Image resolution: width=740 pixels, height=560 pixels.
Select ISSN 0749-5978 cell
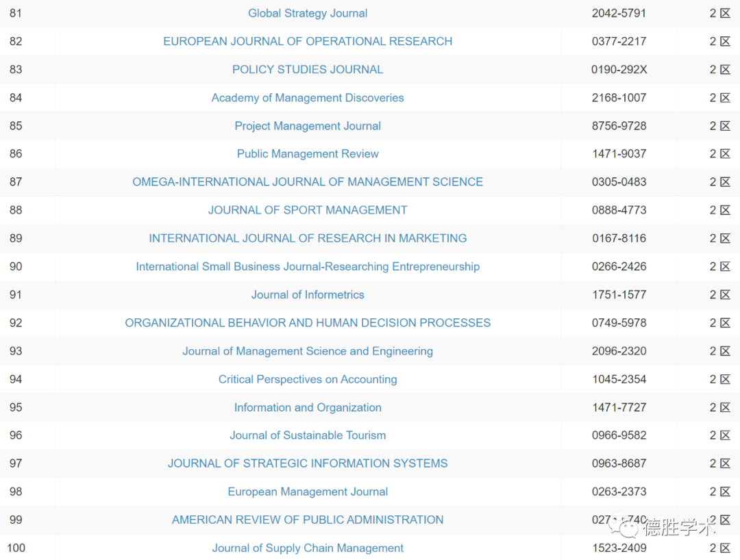(619, 323)
